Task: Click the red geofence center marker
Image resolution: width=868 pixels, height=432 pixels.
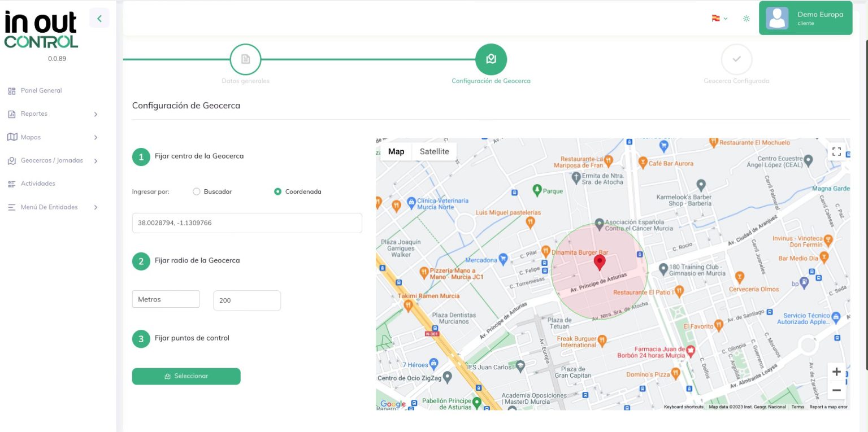Action: tap(600, 263)
